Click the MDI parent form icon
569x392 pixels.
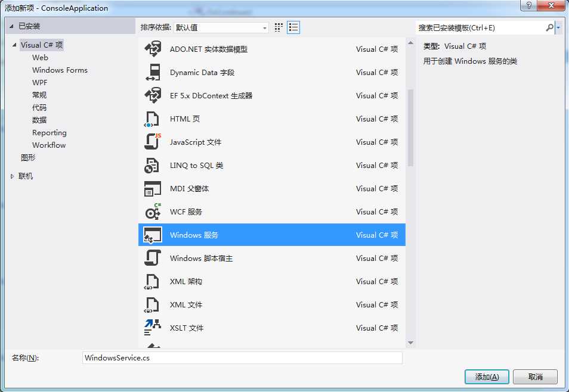[x=153, y=189]
